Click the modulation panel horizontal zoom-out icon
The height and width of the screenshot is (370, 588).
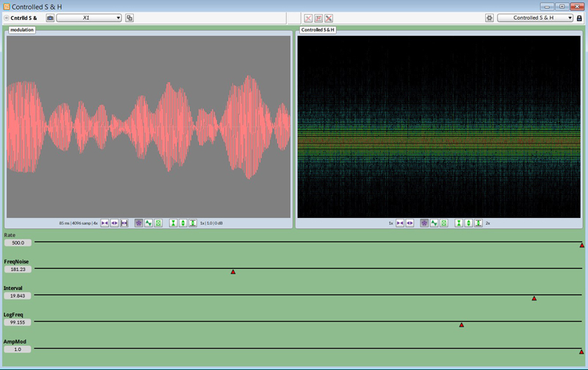115,223
